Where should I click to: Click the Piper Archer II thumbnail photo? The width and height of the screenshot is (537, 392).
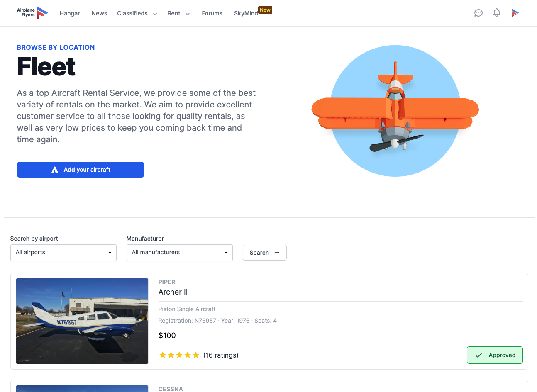pyautogui.click(x=82, y=321)
